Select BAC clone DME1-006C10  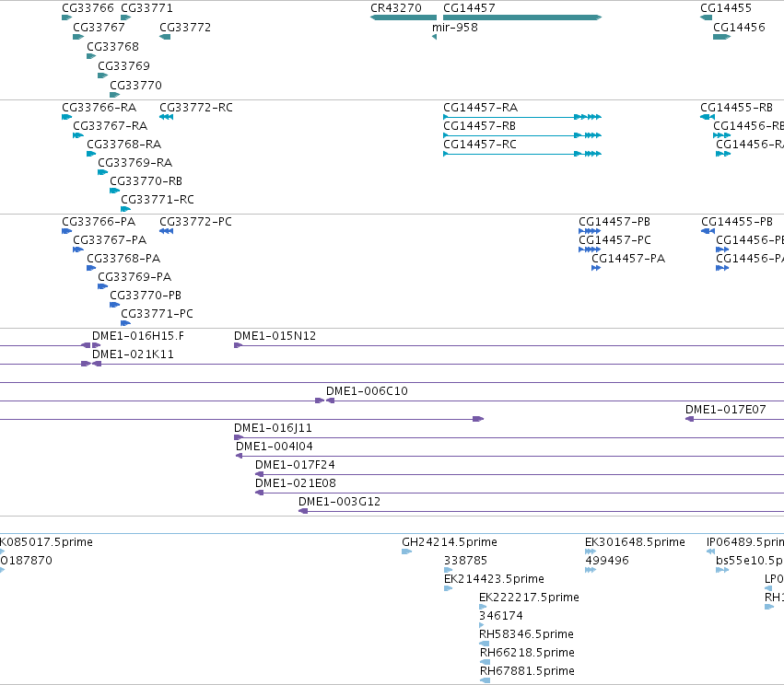point(367,391)
